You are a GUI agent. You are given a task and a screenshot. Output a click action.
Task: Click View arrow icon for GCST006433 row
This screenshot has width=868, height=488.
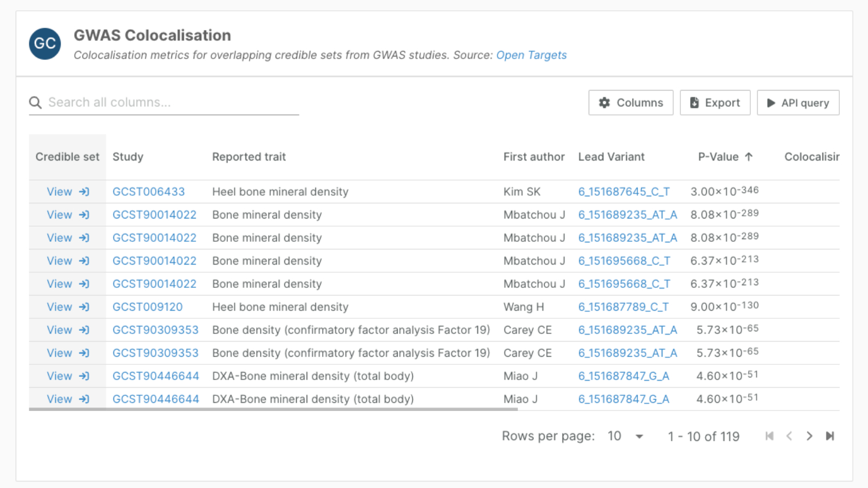point(84,192)
